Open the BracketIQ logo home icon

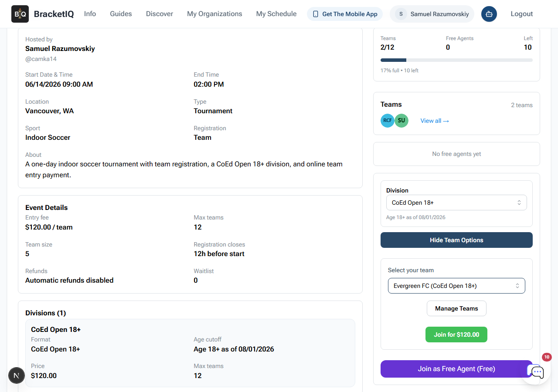pyautogui.click(x=20, y=14)
